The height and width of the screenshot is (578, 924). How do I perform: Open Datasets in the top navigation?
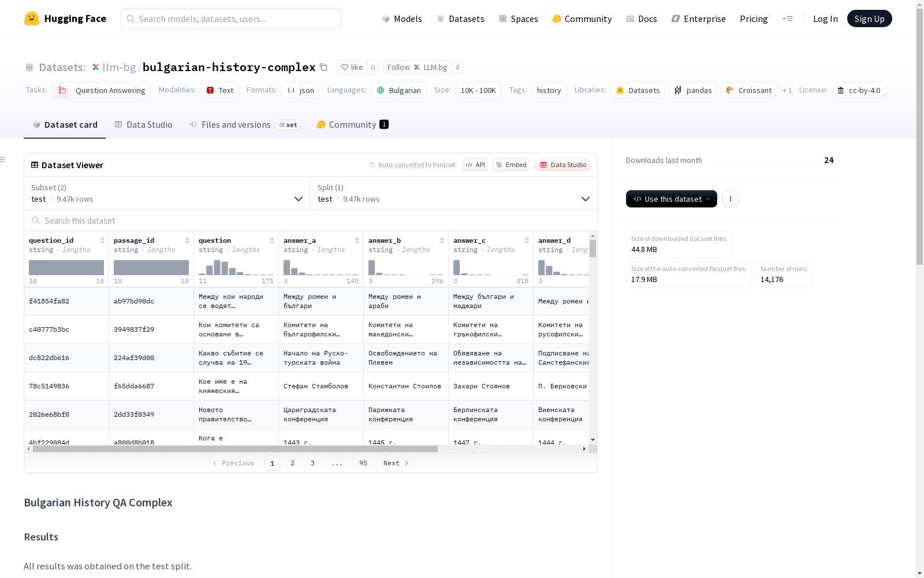click(460, 18)
